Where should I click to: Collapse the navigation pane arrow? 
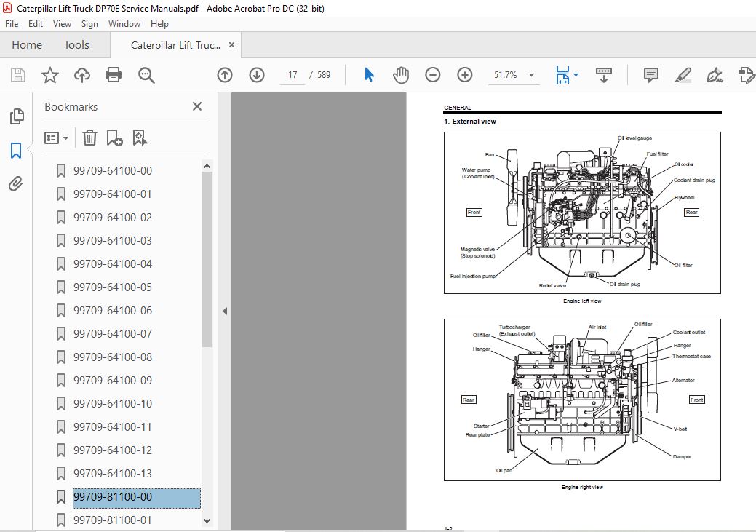coord(225,311)
